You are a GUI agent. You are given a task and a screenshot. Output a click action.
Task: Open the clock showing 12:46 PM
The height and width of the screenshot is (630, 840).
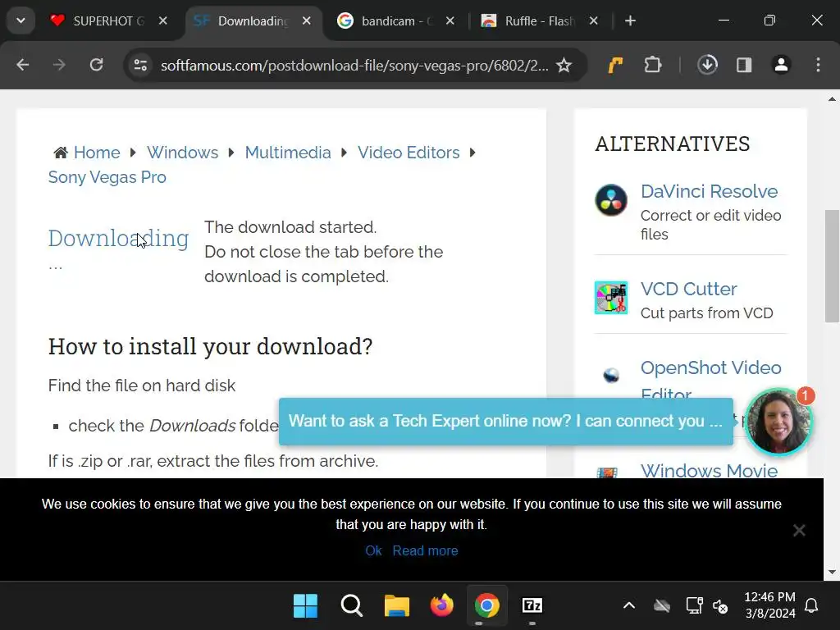click(769, 605)
